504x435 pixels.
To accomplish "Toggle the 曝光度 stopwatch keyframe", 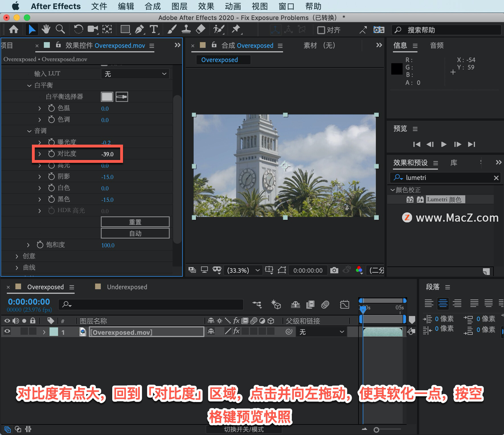I will [x=51, y=142].
